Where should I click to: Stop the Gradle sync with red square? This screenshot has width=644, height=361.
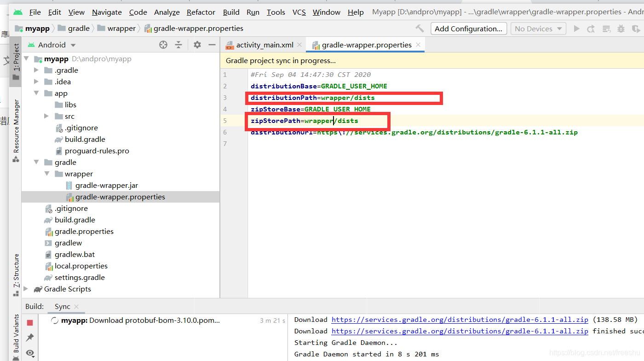30,323
